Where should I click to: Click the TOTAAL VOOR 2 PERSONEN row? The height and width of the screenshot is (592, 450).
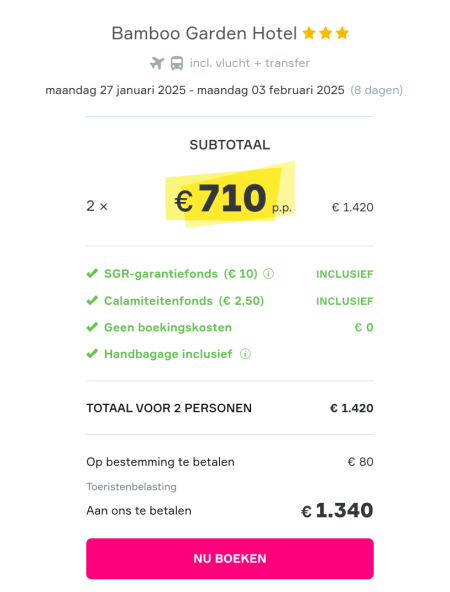[x=230, y=408]
